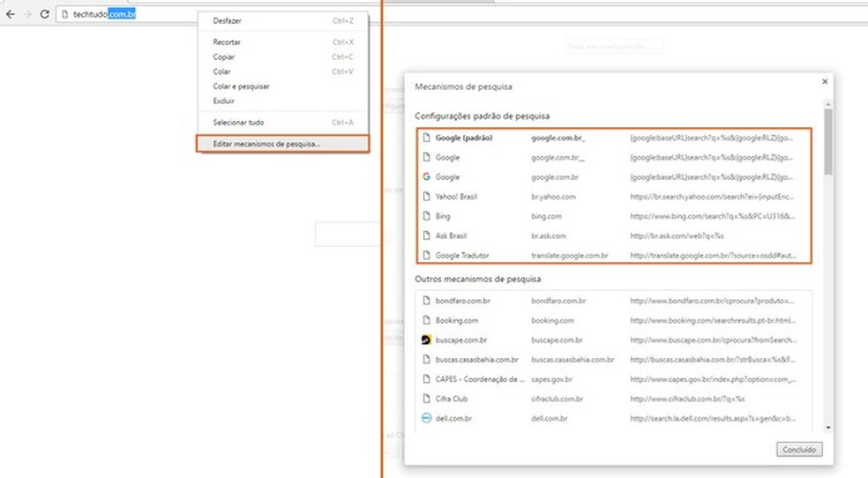Click the dialog vertical scrollbar thumb
The width and height of the screenshot is (868, 478).
pos(828,142)
